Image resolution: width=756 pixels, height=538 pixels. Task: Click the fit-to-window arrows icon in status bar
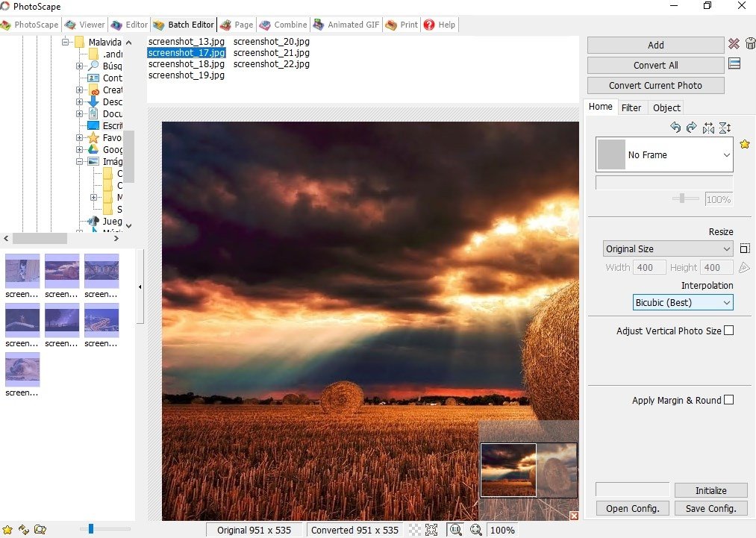coord(431,530)
